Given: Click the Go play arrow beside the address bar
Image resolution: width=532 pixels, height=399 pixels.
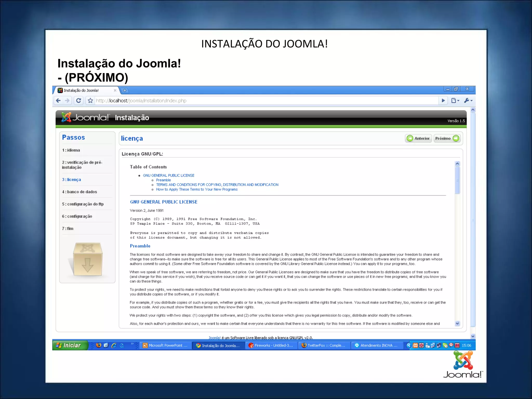Looking at the screenshot, I should point(443,101).
